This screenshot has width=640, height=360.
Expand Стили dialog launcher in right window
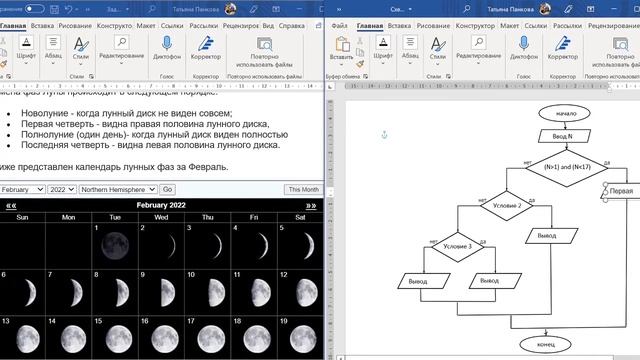(x=449, y=76)
